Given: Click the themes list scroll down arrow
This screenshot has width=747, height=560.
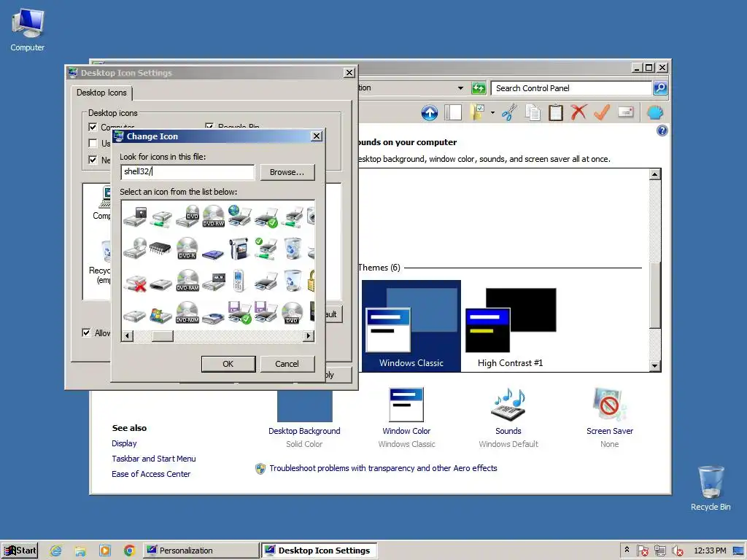Looking at the screenshot, I should point(655,366).
